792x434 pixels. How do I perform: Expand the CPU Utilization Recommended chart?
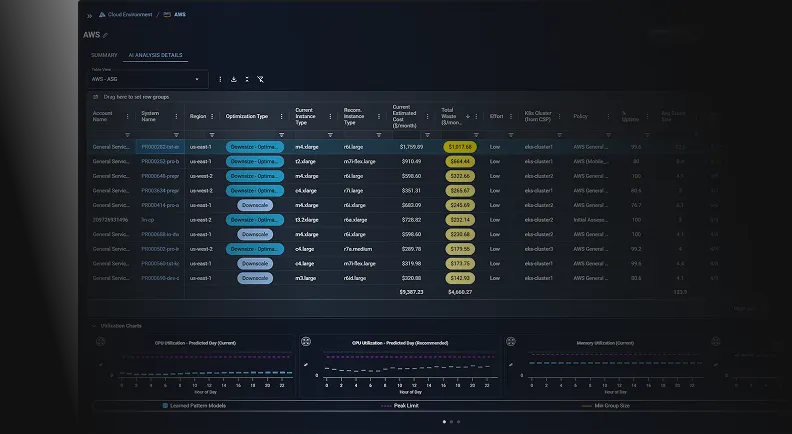pos(306,342)
